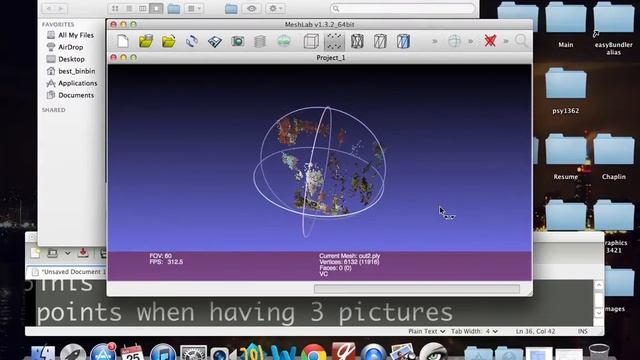Reload the mesh with blue arrows icon

pyautogui.click(x=192, y=41)
